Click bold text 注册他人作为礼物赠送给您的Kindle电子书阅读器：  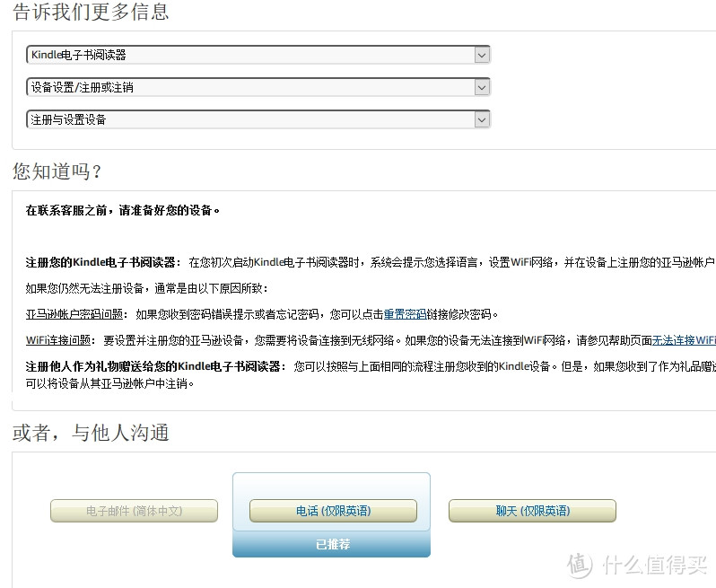(x=156, y=366)
